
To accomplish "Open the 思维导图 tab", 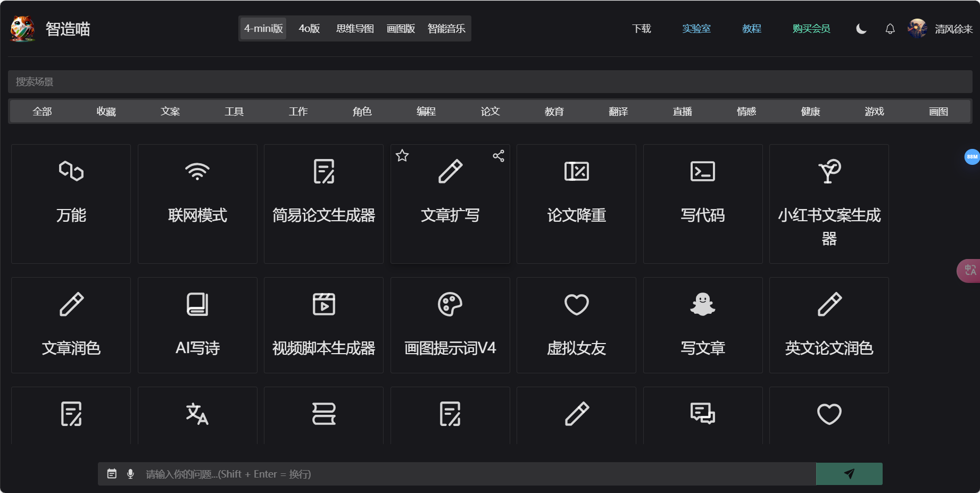I will click(x=354, y=29).
